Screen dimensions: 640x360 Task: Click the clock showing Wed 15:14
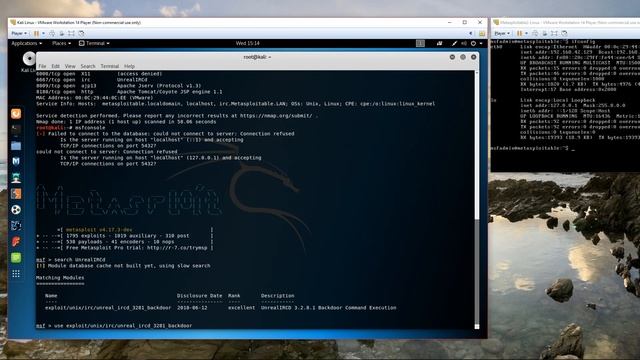point(247,43)
